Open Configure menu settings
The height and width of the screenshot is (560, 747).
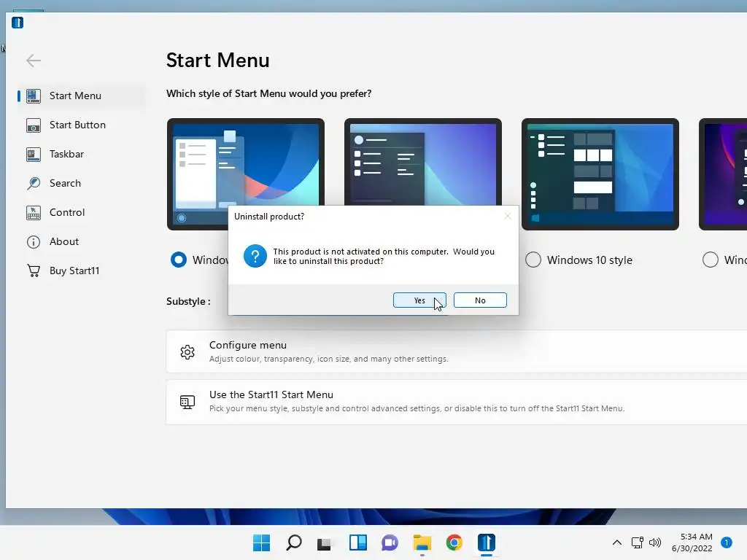(x=457, y=351)
